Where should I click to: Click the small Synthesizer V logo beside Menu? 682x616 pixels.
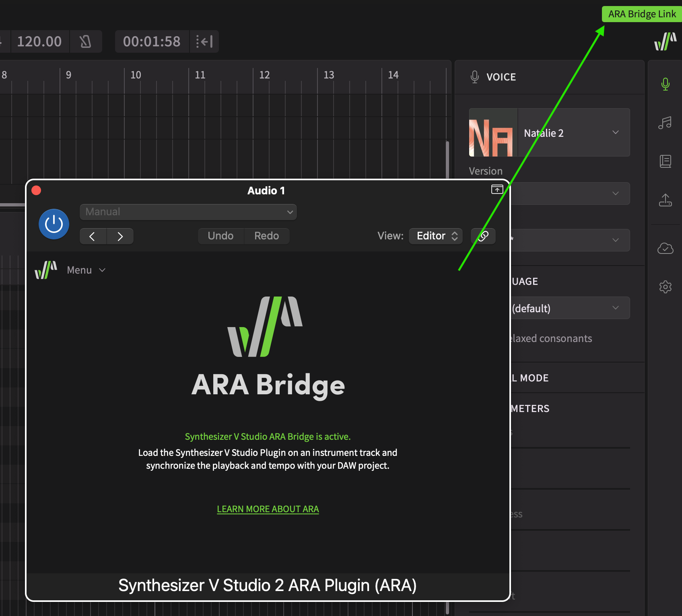pyautogui.click(x=46, y=270)
